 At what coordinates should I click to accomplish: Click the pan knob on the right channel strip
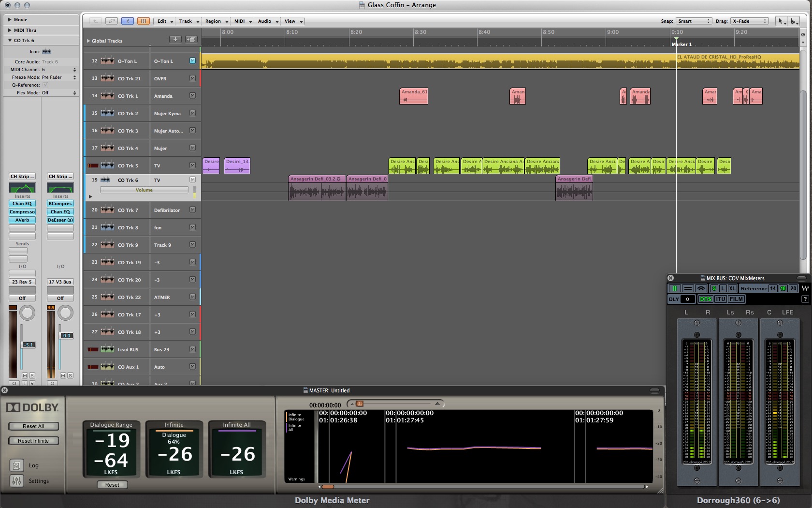tap(65, 313)
